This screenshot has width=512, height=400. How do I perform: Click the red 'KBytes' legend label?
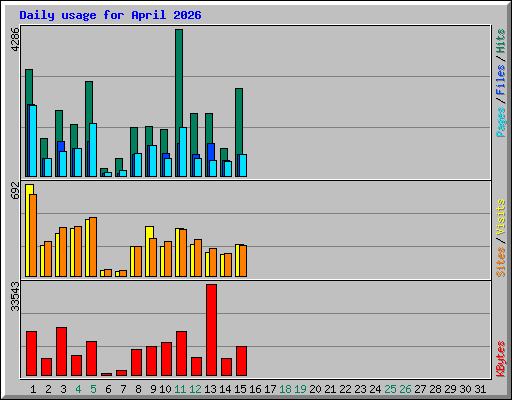coord(501,359)
